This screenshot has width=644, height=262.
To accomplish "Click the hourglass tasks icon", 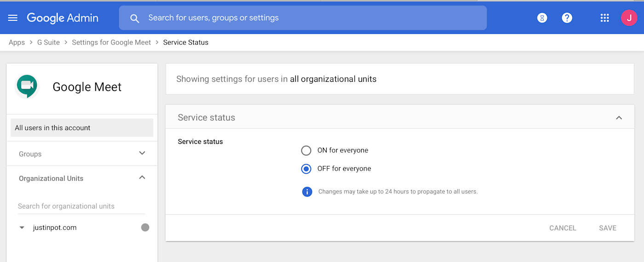I will click(x=542, y=18).
